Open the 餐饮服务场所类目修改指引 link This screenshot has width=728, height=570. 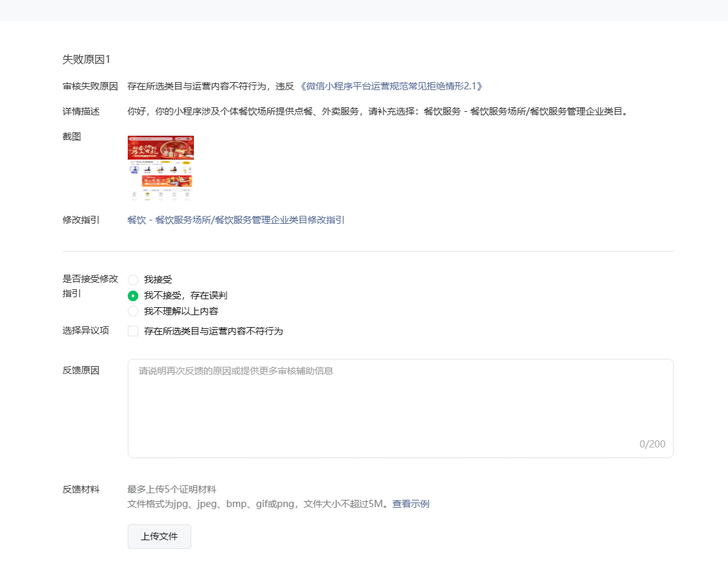click(x=236, y=220)
